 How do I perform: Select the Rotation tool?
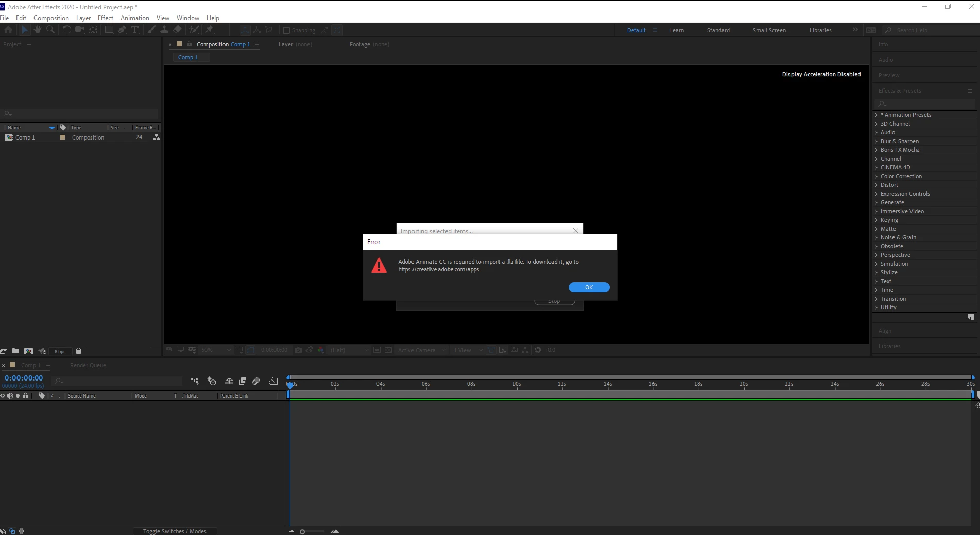click(x=67, y=30)
